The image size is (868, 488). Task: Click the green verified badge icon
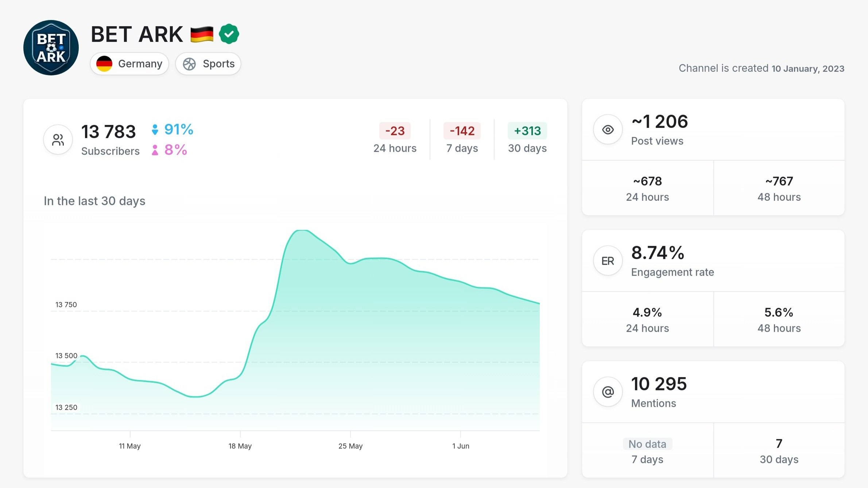click(x=229, y=34)
